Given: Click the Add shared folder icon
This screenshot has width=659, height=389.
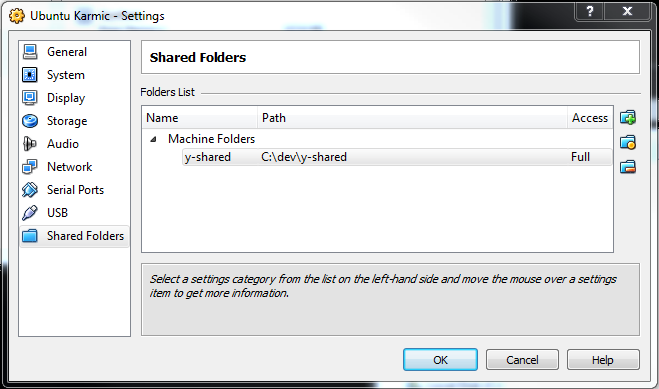Looking at the screenshot, I should [628, 118].
